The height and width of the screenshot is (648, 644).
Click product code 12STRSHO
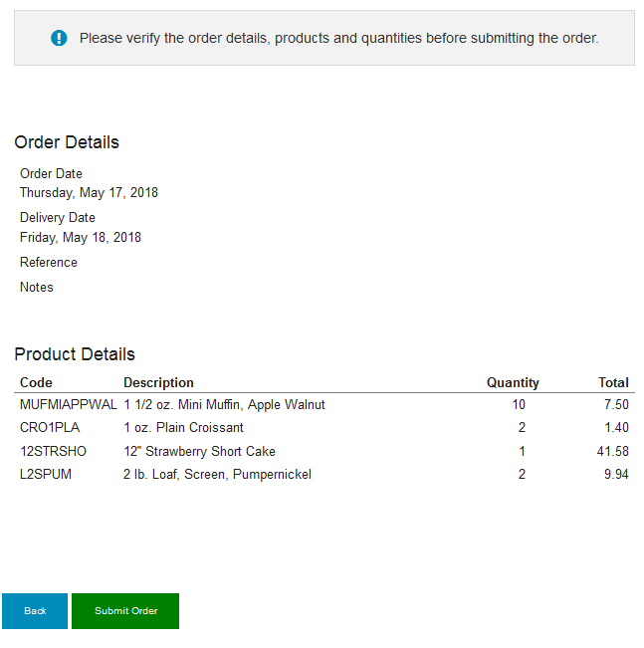[53, 451]
